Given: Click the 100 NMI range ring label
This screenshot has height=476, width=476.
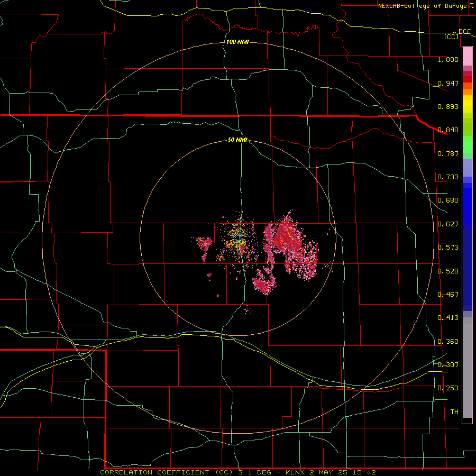Looking at the screenshot, I should (x=237, y=42).
